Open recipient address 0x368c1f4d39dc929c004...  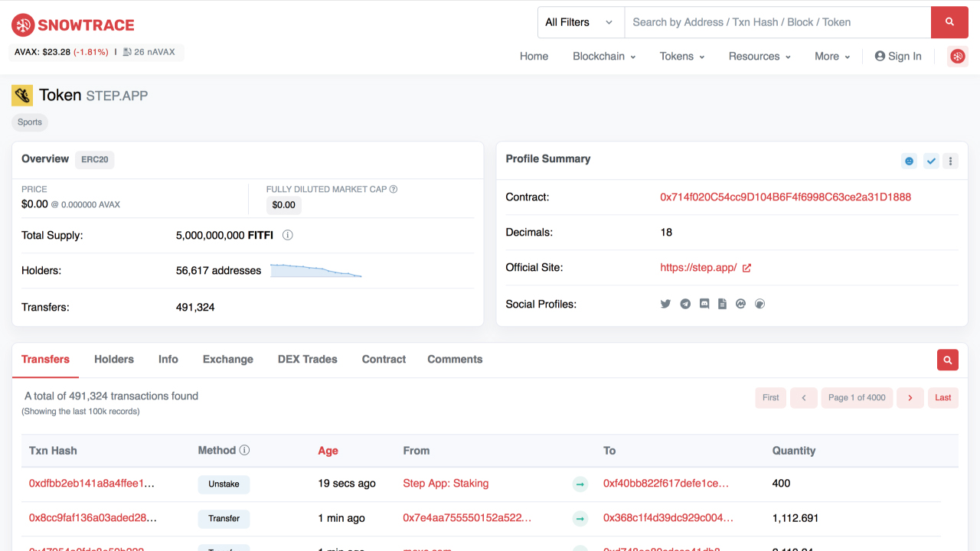(668, 518)
